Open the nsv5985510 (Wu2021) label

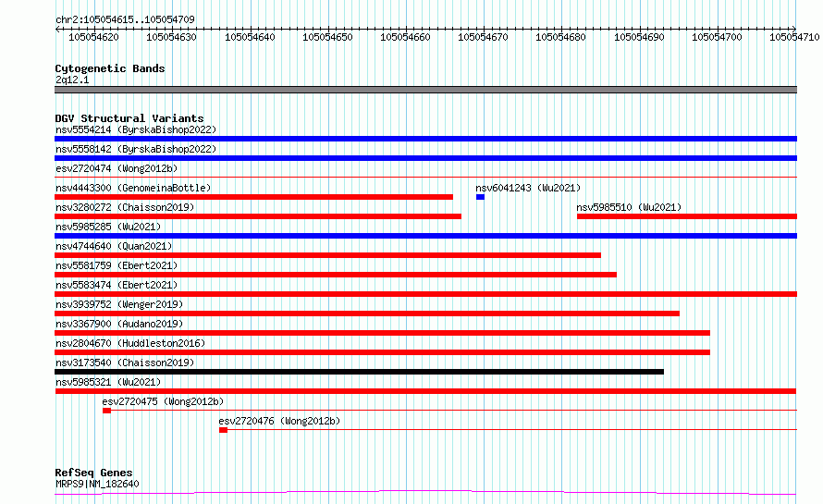[629, 207]
